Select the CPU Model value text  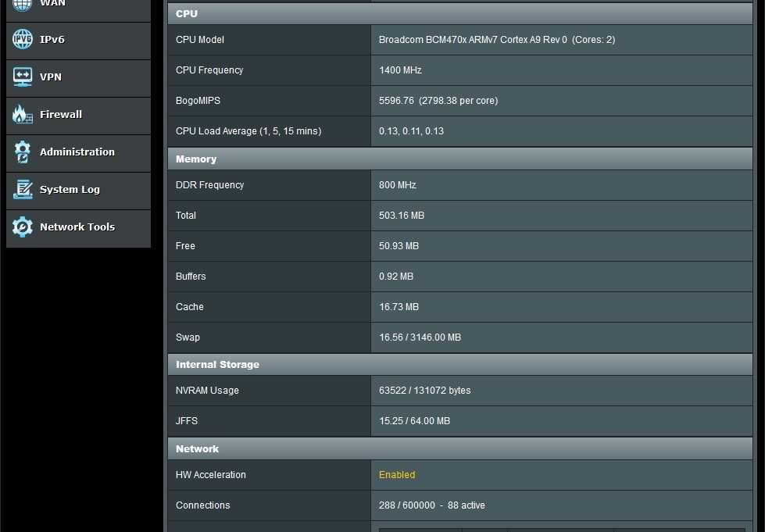click(497, 40)
